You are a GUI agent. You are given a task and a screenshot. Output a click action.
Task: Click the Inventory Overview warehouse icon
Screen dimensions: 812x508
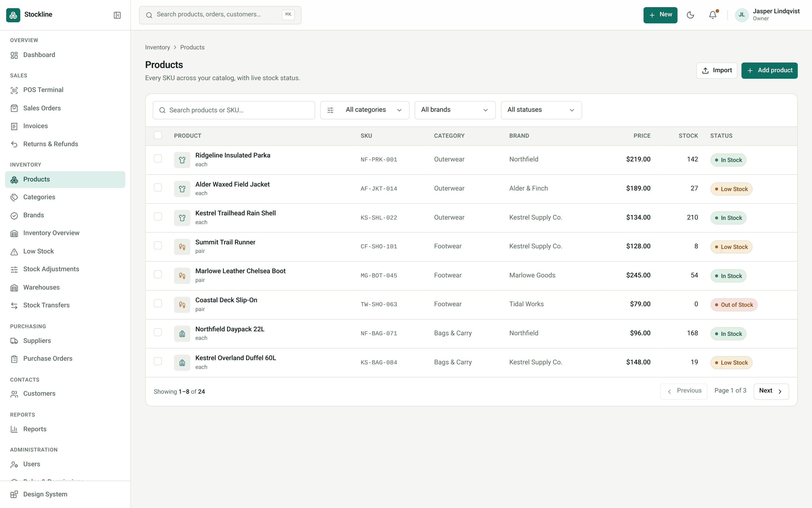pos(14,233)
